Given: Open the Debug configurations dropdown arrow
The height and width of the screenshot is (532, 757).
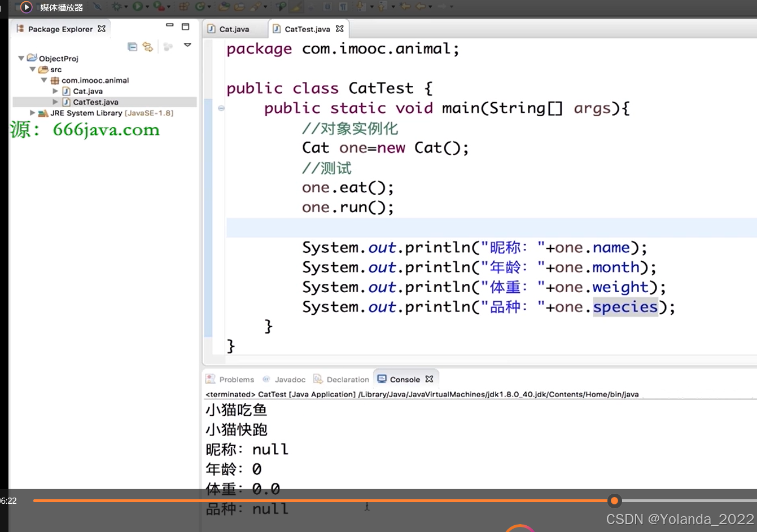Looking at the screenshot, I should (x=126, y=7).
